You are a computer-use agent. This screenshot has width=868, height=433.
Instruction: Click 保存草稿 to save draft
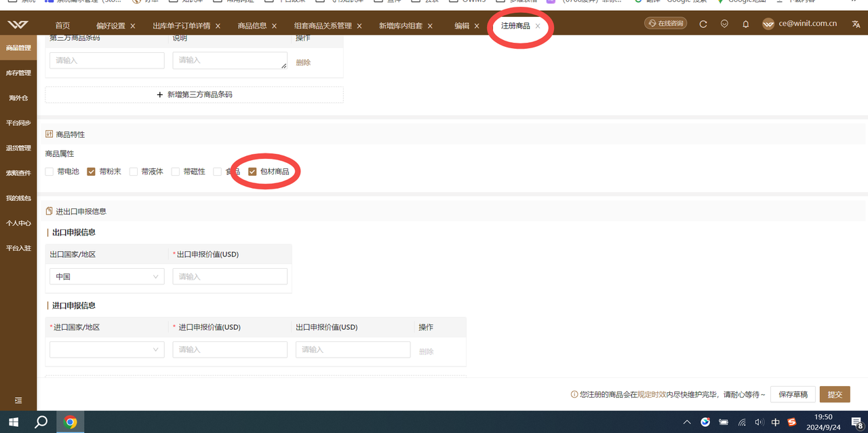pos(792,394)
